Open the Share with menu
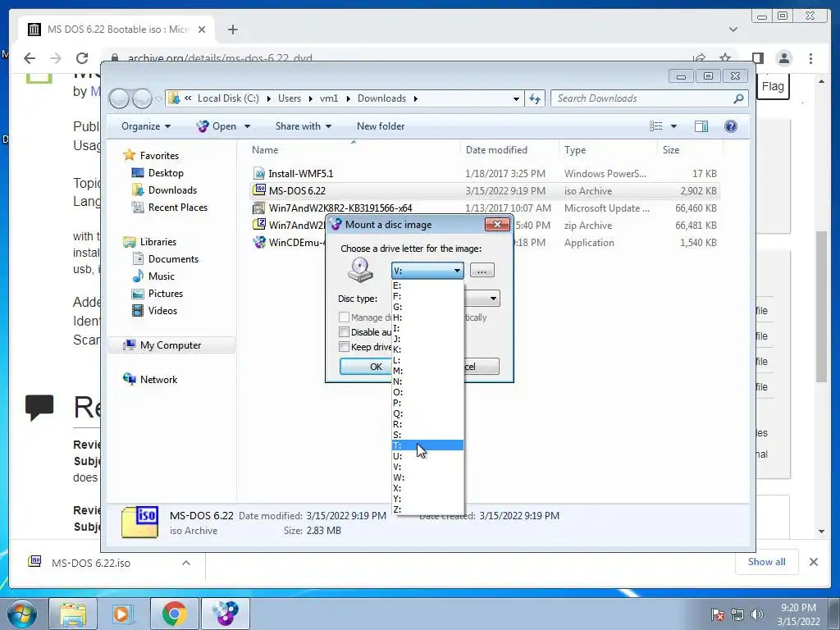This screenshot has width=840, height=630. click(304, 126)
